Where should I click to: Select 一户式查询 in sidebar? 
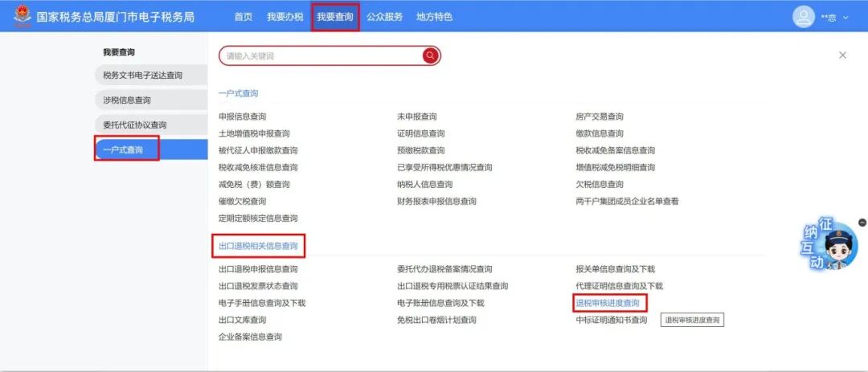click(151, 150)
